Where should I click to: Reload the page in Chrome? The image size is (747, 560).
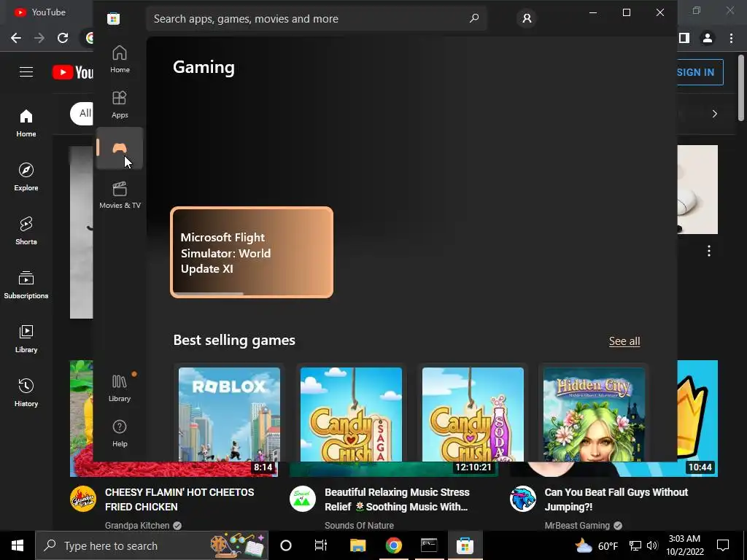[63, 38]
